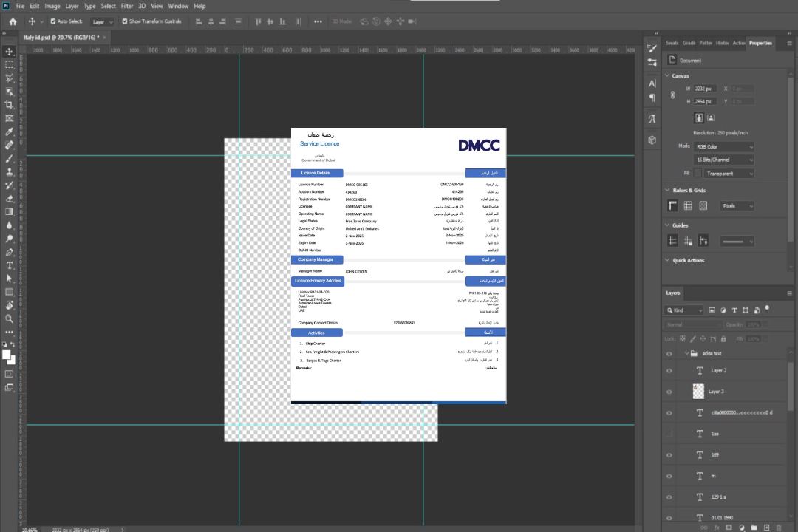The width and height of the screenshot is (798, 532).
Task: Pick the Horizontal Type tool
Action: tap(10, 265)
